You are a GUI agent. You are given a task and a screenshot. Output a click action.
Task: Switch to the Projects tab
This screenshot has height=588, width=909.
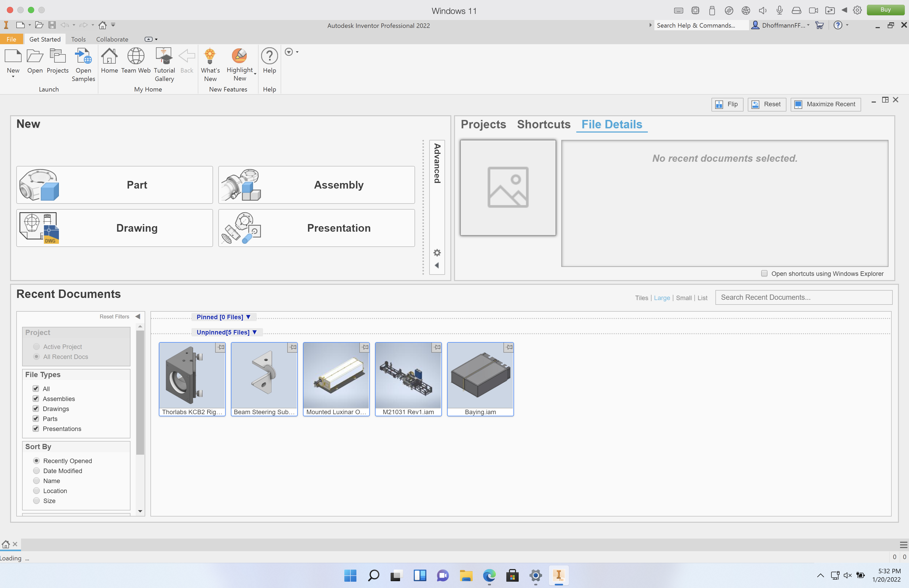(x=484, y=124)
